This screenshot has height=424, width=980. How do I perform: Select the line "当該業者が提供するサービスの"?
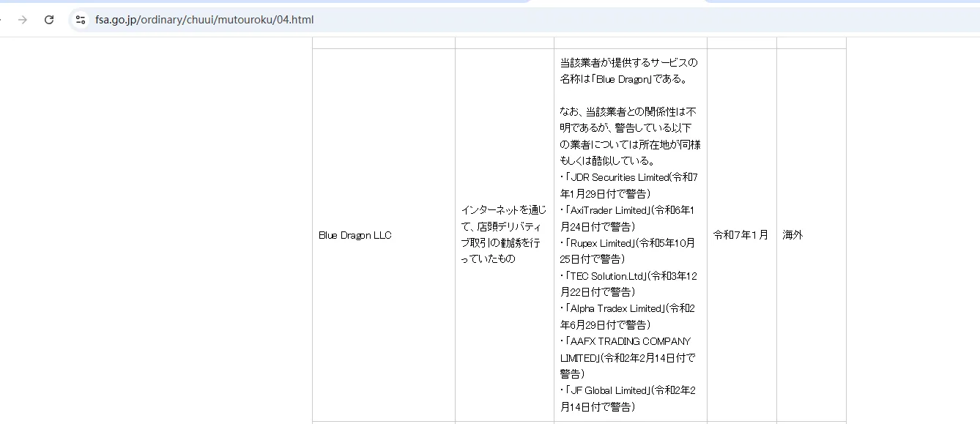(x=629, y=62)
